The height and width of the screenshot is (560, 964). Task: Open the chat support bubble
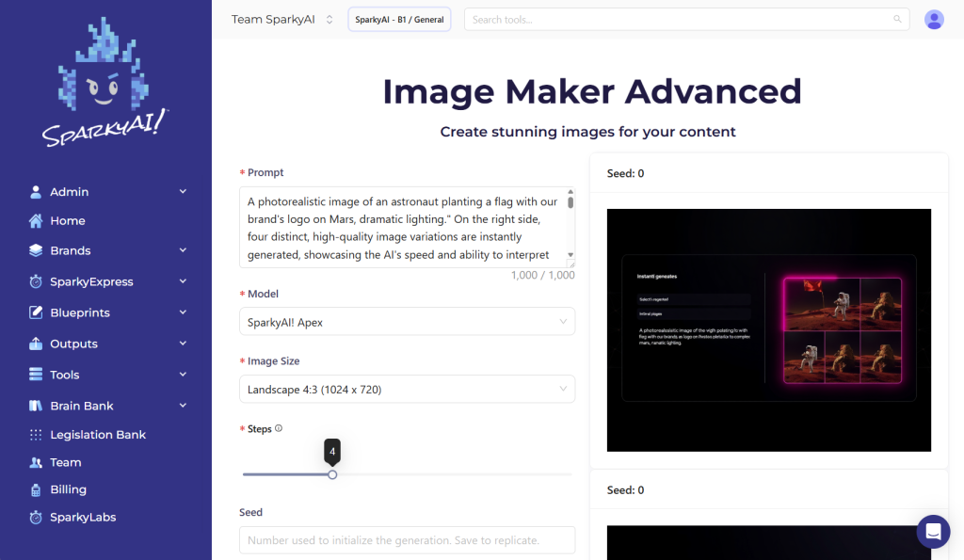pos(933,531)
